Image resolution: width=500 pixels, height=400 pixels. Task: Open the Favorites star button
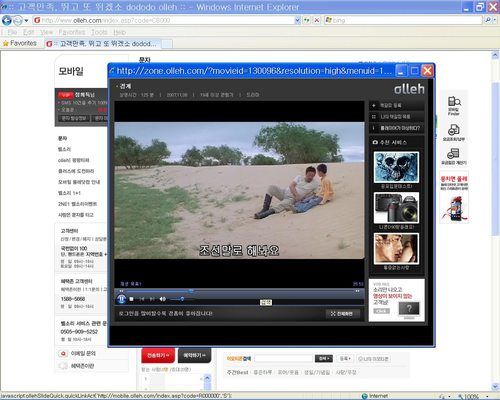(20, 43)
